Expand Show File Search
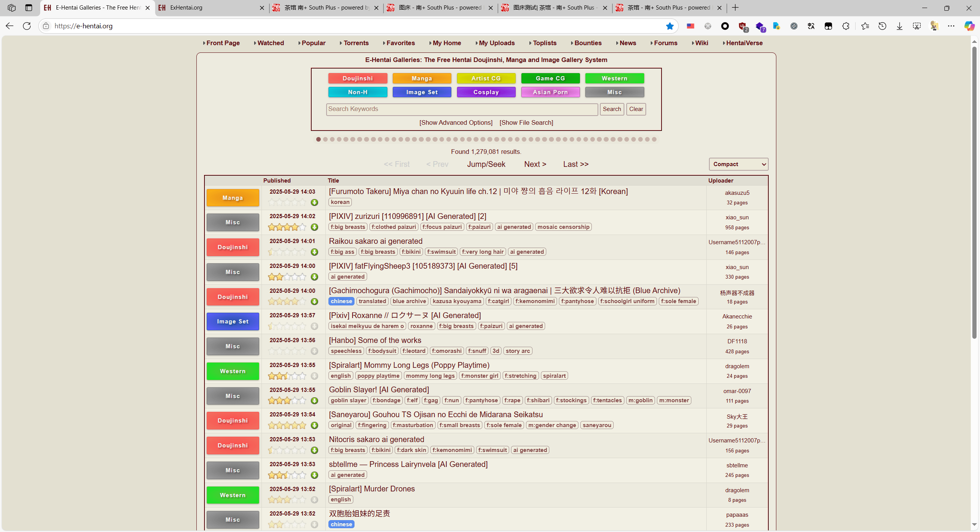The width and height of the screenshot is (980, 532). [x=526, y=122]
